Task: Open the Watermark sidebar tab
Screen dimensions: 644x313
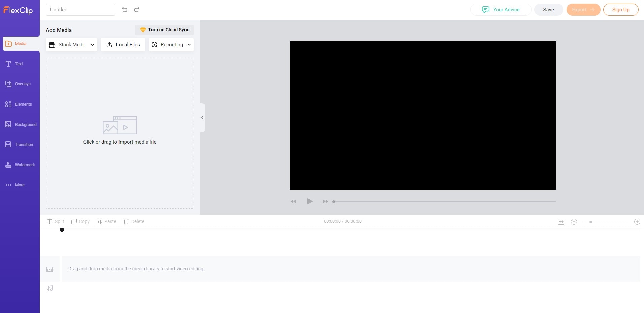Action: point(20,165)
